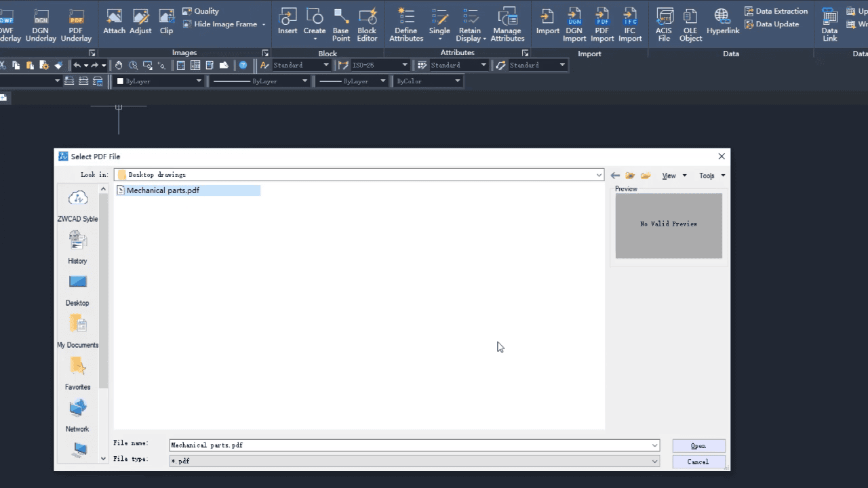The image size is (868, 488).
Task: Click Manage Attributes
Action: 507,25
